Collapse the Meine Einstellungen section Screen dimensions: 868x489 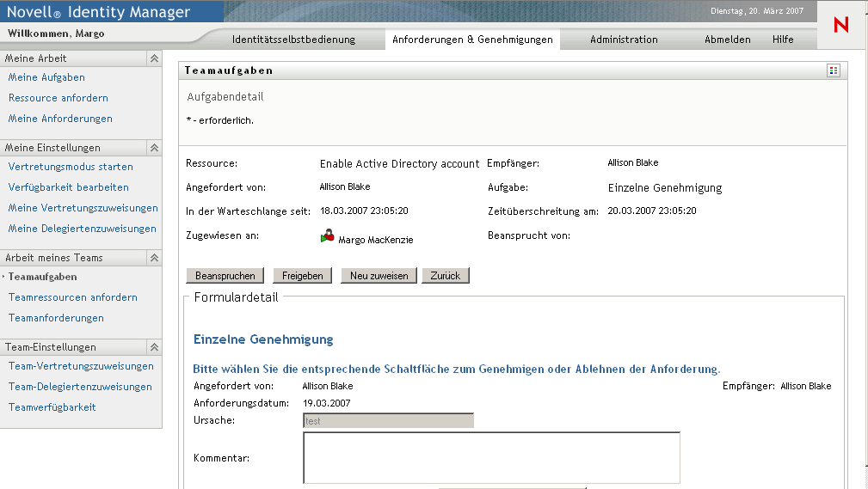pos(155,148)
